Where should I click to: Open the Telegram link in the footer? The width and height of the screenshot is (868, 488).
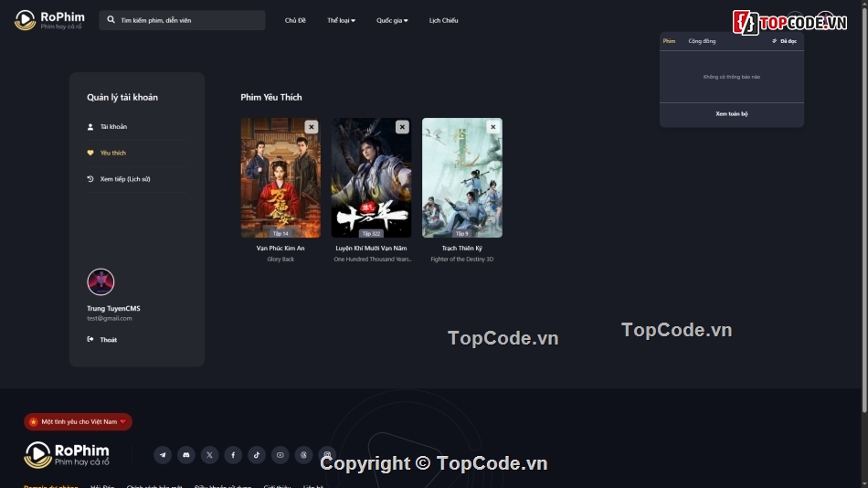pos(163,455)
